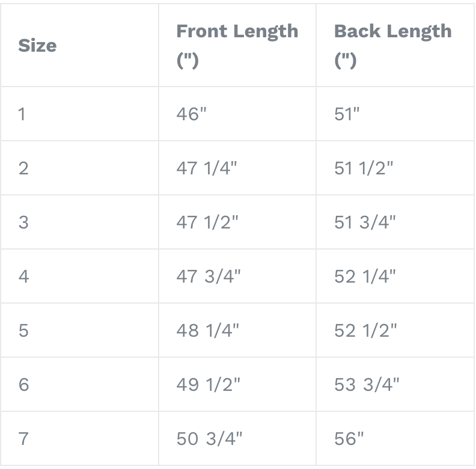Click the 51" back length value
Screen dimensions: 476x469
point(346,114)
